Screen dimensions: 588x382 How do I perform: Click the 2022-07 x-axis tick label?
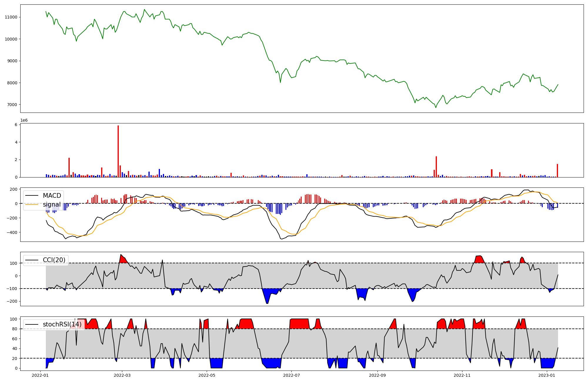[291, 375]
